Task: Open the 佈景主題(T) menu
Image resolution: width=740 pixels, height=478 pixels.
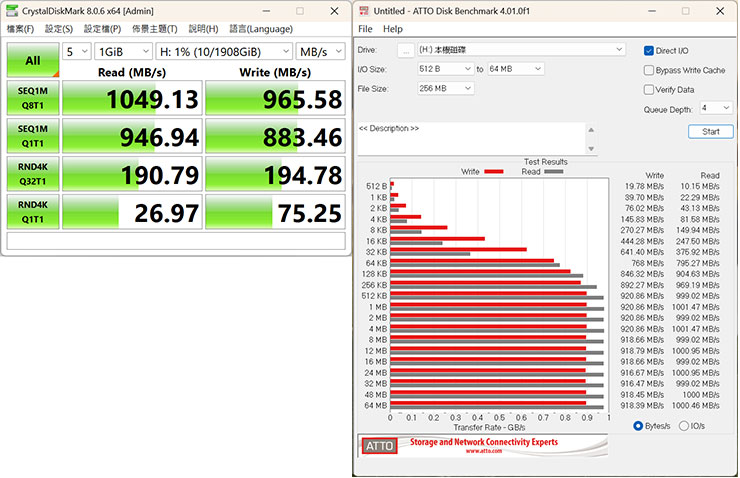Action: (x=155, y=29)
